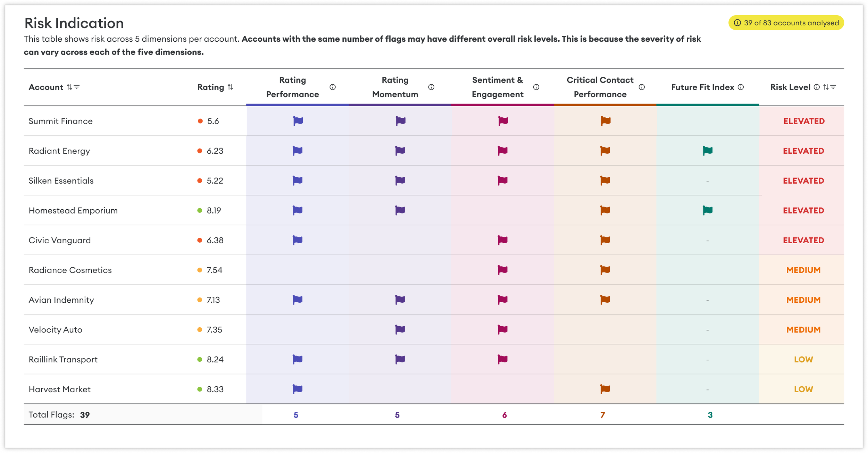Open the Sentiment & Engagement info icon

coord(536,87)
